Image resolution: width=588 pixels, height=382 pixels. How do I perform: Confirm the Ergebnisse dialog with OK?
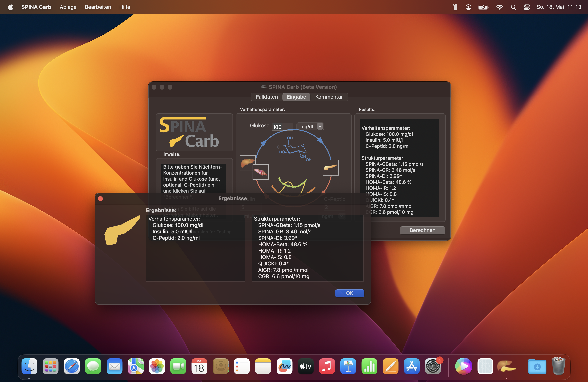coord(350,293)
